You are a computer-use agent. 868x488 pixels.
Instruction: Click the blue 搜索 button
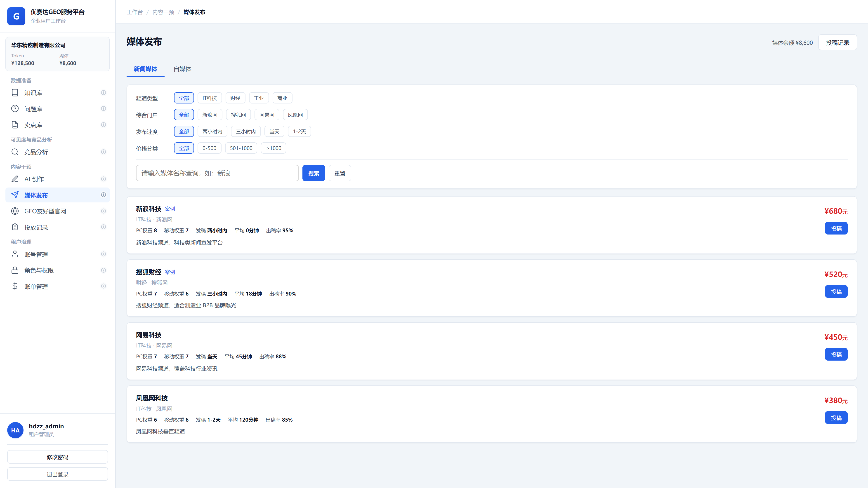[314, 173]
